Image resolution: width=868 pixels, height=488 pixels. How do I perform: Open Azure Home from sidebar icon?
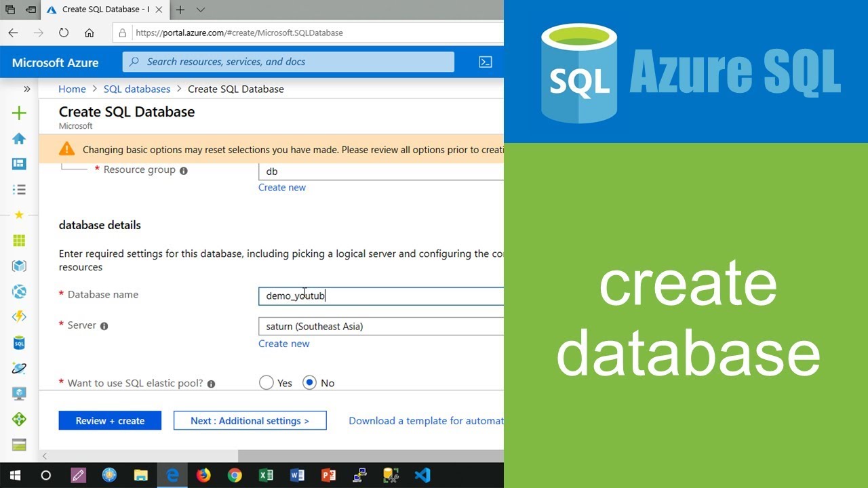click(x=19, y=139)
